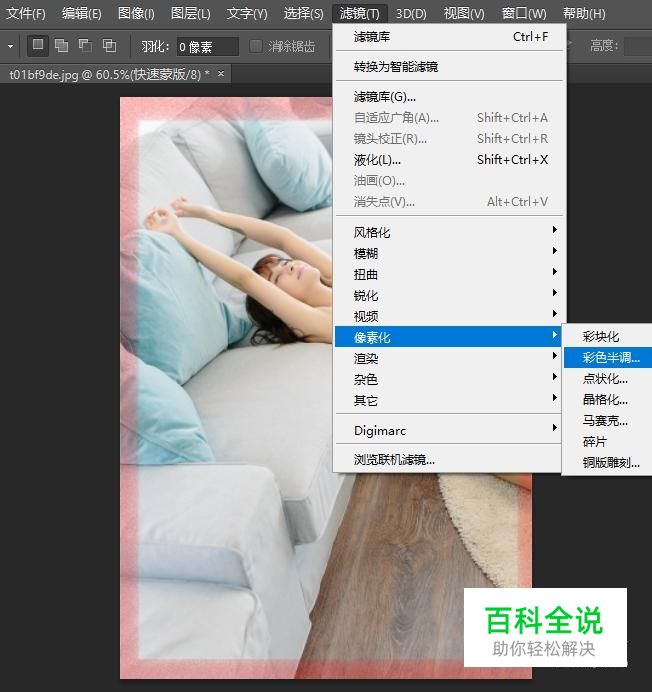Choose 浏览联机滤镜...
652x692 pixels.
448,459
